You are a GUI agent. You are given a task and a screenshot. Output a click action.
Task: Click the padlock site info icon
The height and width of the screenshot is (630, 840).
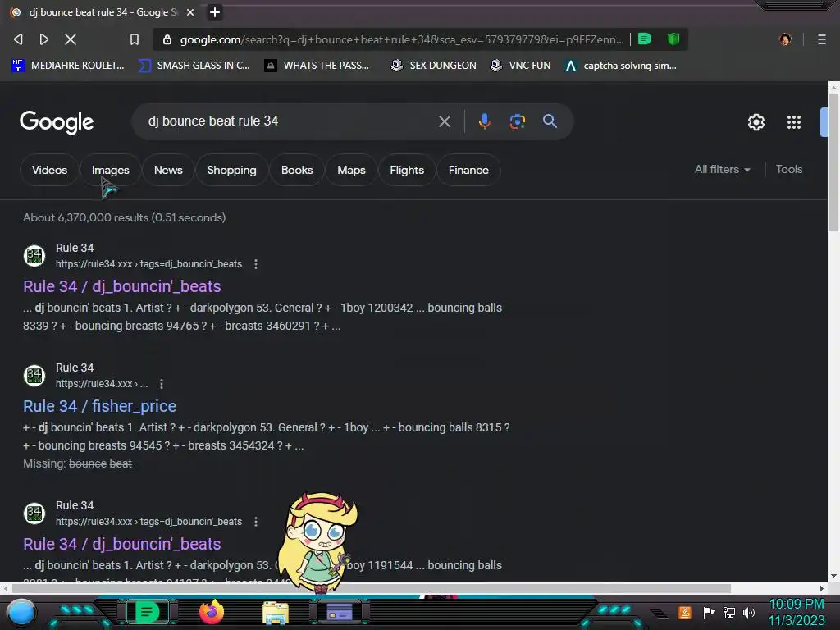pyautogui.click(x=167, y=39)
